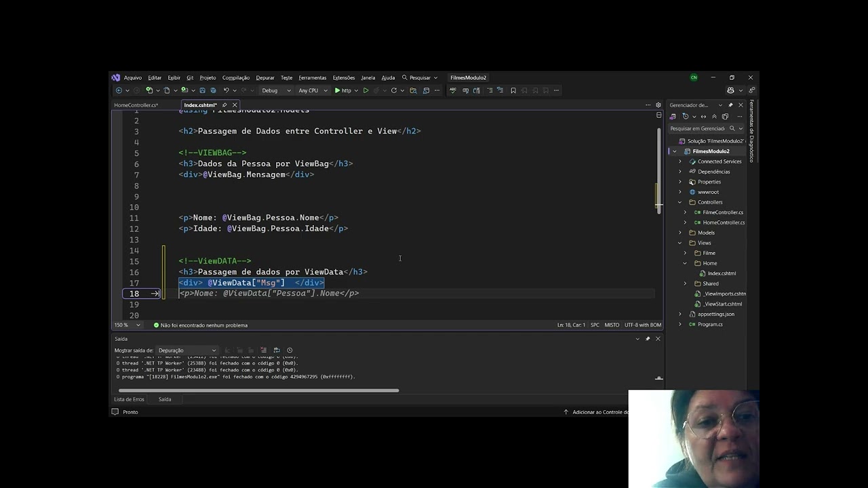This screenshot has width=868, height=488.
Task: Open the Debug configuration dropdown
Action: [276, 90]
